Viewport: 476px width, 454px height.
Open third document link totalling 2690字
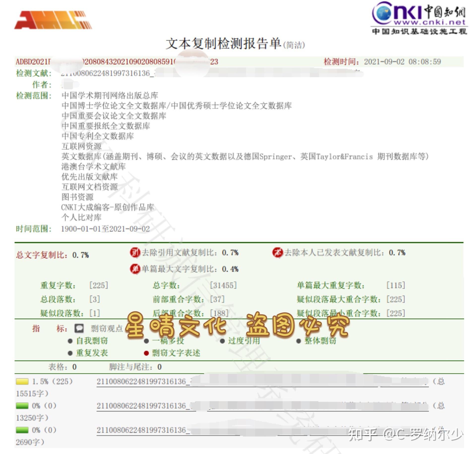(x=262, y=430)
